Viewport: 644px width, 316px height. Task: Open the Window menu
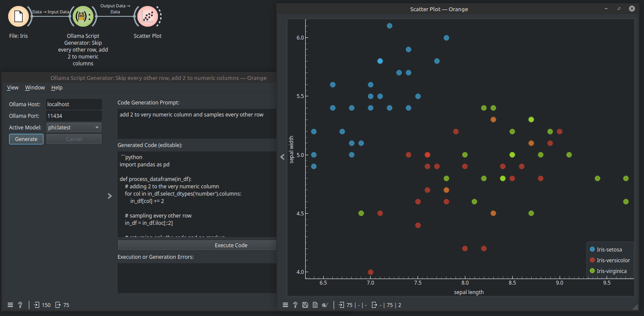pos(35,87)
